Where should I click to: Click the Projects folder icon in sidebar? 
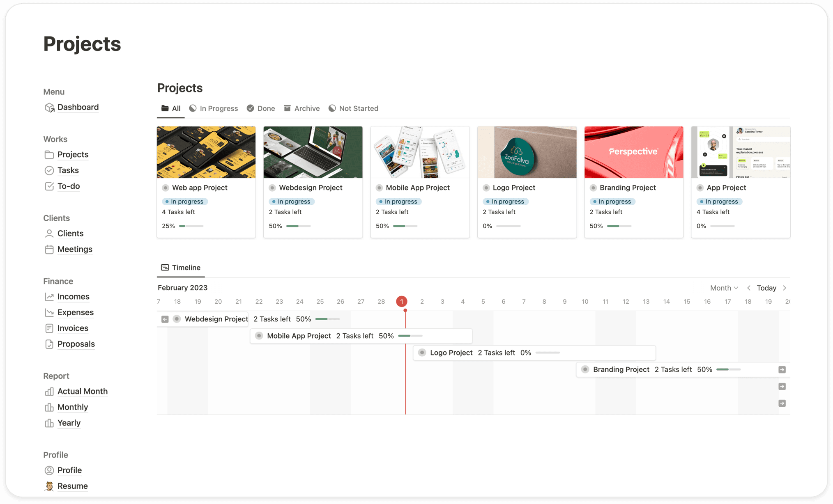tap(50, 154)
